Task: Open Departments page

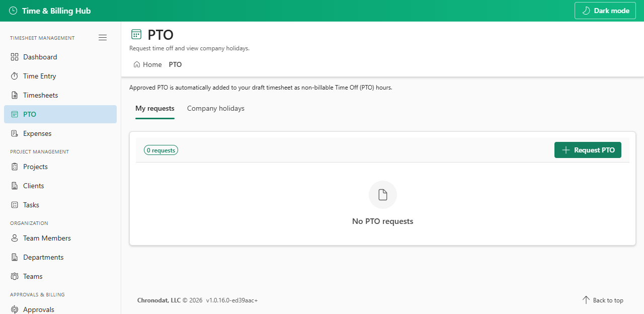Action: [x=60, y=257]
